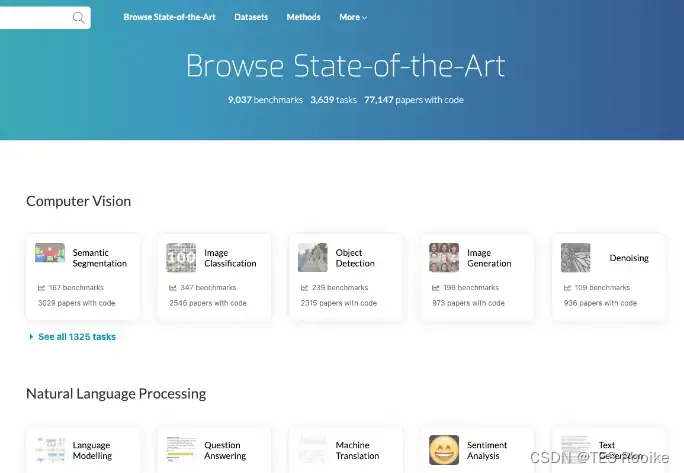The height and width of the screenshot is (473, 684).
Task: Click chart icon beside 347 benchmarks
Action: [x=173, y=288]
